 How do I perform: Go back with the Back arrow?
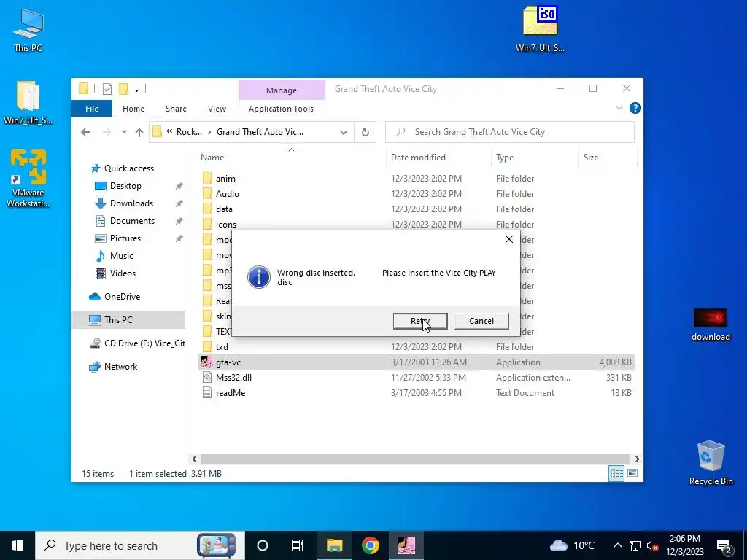pos(85,132)
